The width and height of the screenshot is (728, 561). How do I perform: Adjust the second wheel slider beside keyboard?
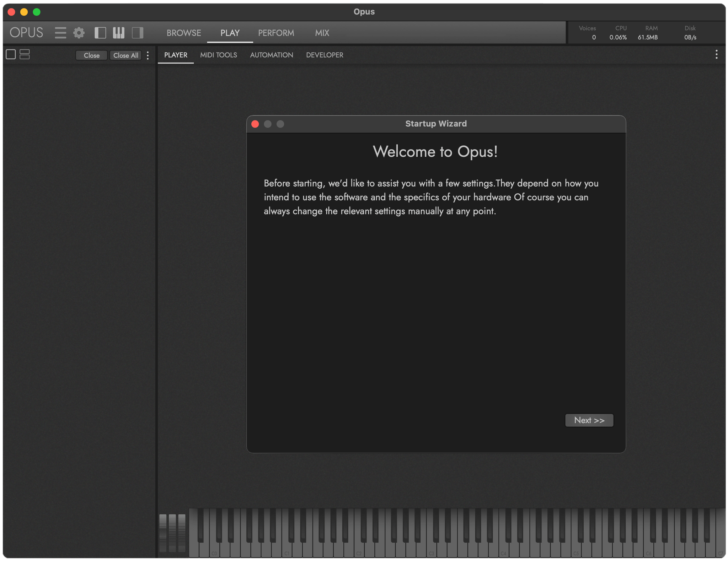coord(172,533)
